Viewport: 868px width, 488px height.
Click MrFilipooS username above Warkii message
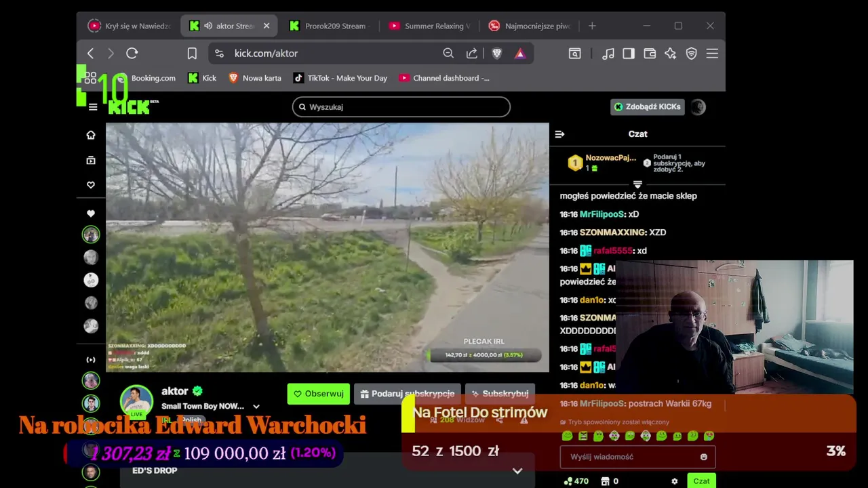601,403
